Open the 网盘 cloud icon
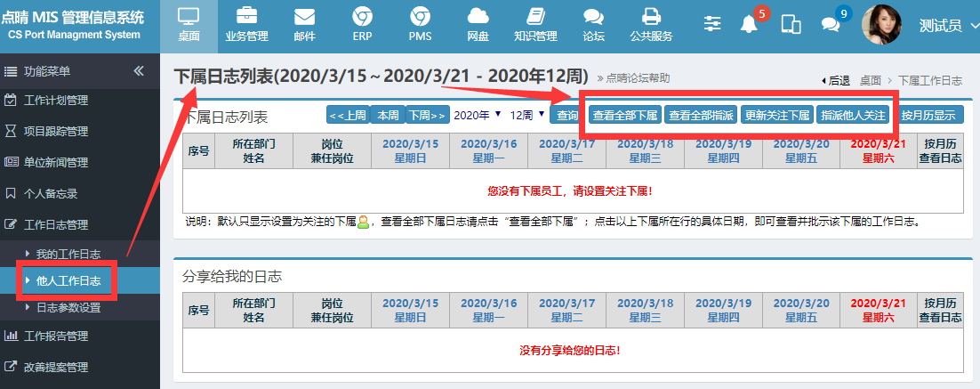Screen dimensions: 980x389 [478, 17]
